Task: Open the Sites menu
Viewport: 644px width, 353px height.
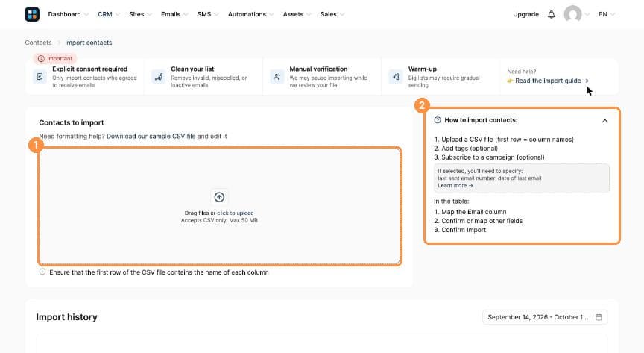Action: click(x=140, y=14)
